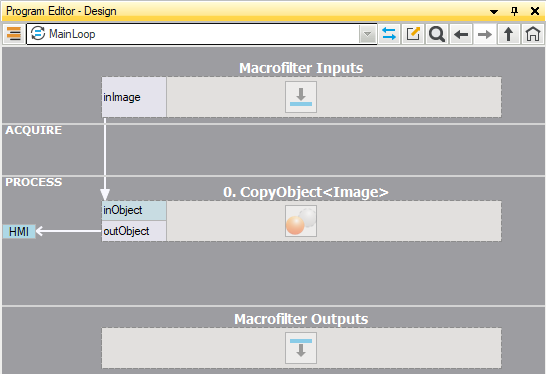The width and height of the screenshot is (546, 374).
Task: Click the blue swap arrows toolbar icon
Action: (x=389, y=34)
